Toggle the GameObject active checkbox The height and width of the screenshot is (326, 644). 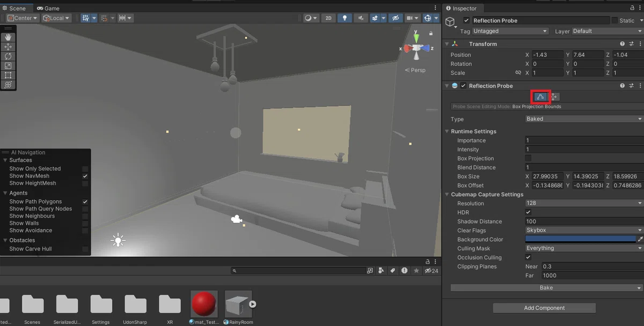[x=466, y=20]
